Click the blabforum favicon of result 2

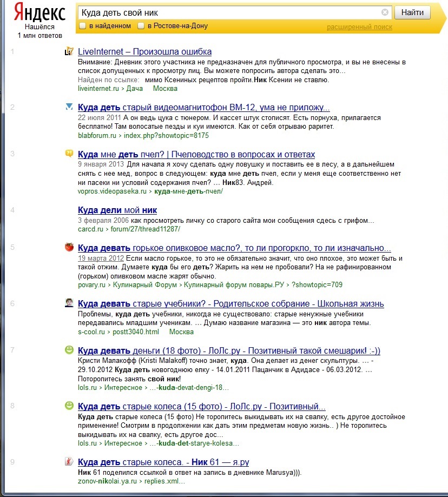point(69,107)
